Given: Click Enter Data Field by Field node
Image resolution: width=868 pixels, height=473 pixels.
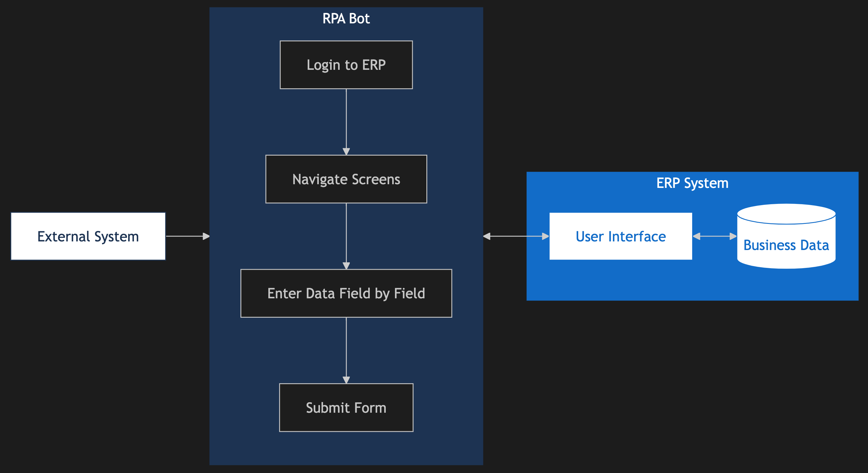Looking at the screenshot, I should [346, 293].
